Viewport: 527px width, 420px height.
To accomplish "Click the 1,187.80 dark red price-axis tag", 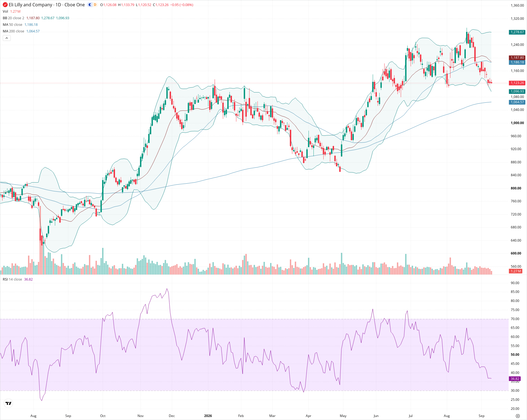I will (517, 58).
